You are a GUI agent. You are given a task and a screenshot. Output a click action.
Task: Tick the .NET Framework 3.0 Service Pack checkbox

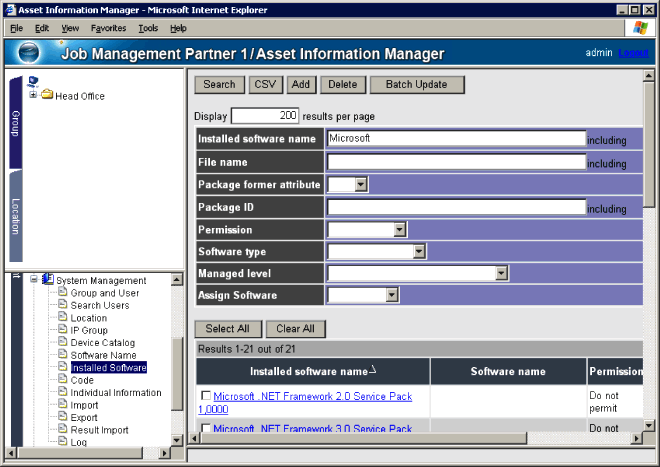point(205,428)
